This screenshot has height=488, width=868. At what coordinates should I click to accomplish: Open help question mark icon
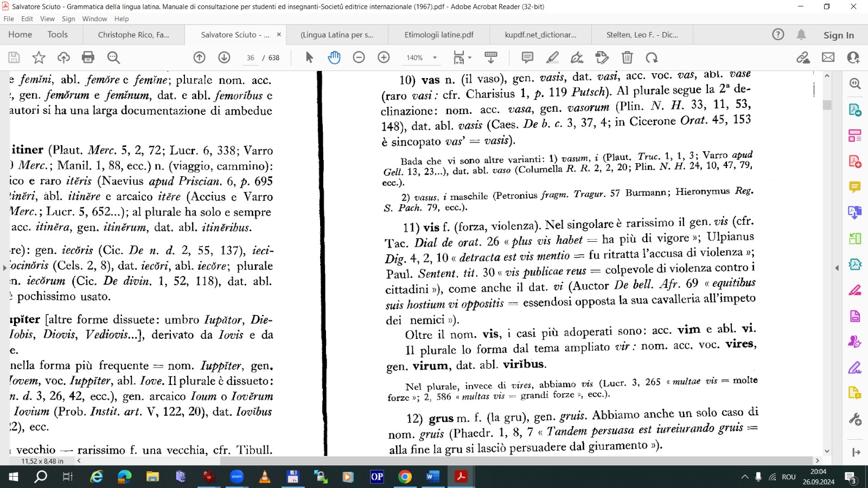point(778,35)
